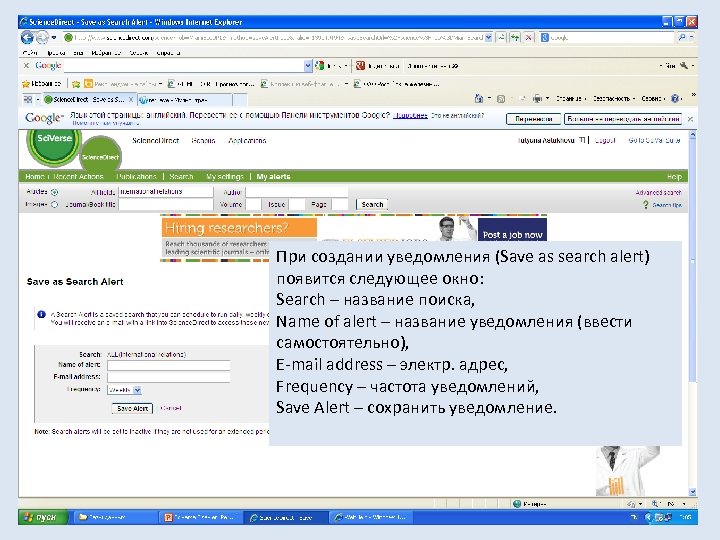The height and width of the screenshot is (540, 720).
Task: Close the Google Toolbar with its X
Action: (26, 66)
